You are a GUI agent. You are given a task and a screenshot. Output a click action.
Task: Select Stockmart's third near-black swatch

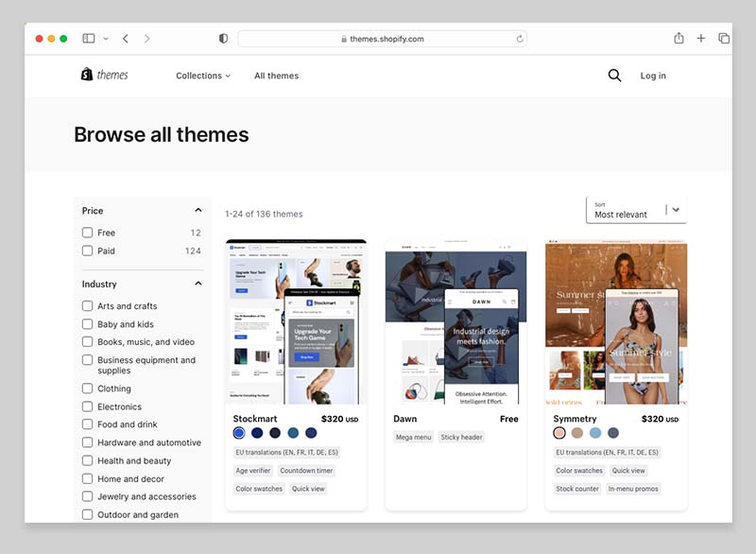pos(275,433)
